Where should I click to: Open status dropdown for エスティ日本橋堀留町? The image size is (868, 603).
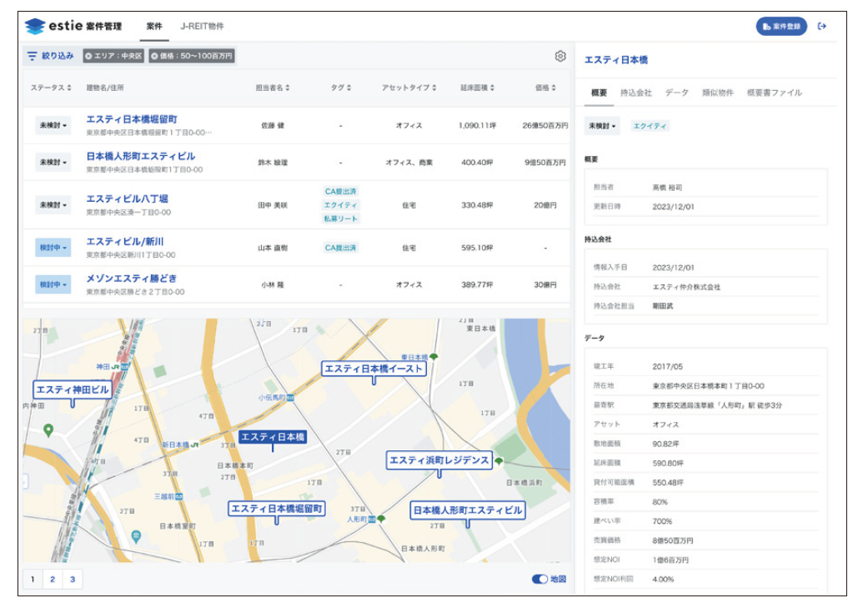[53, 126]
